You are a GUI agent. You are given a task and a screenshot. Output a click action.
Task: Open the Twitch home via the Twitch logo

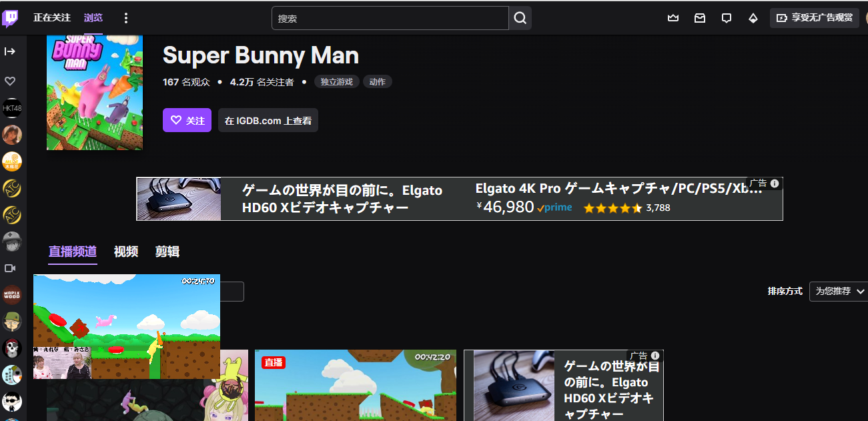(10, 17)
